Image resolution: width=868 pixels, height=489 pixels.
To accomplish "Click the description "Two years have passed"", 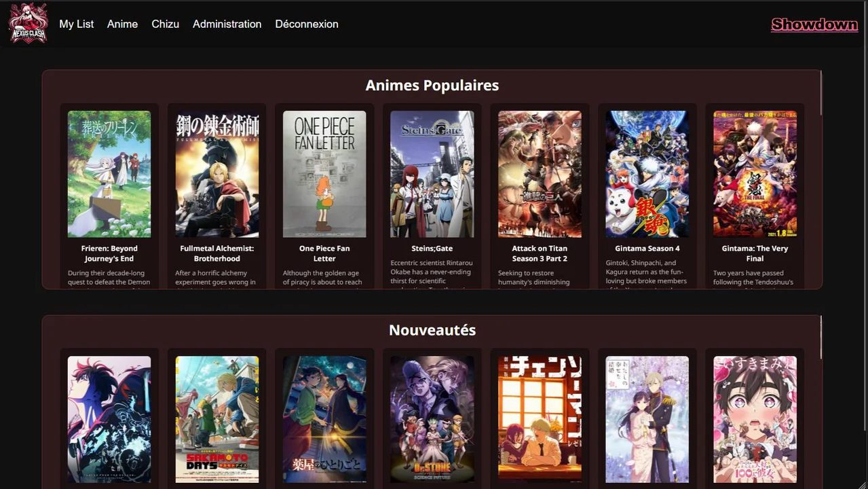I will coord(755,279).
